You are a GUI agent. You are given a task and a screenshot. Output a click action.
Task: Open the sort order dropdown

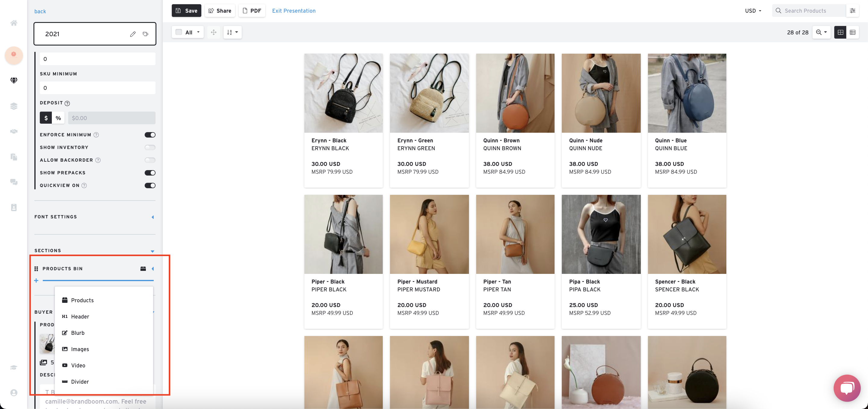click(x=232, y=32)
